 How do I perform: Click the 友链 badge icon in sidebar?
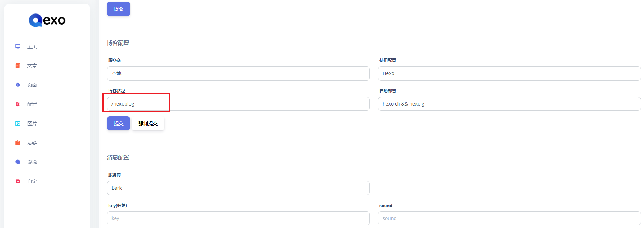coord(18,143)
